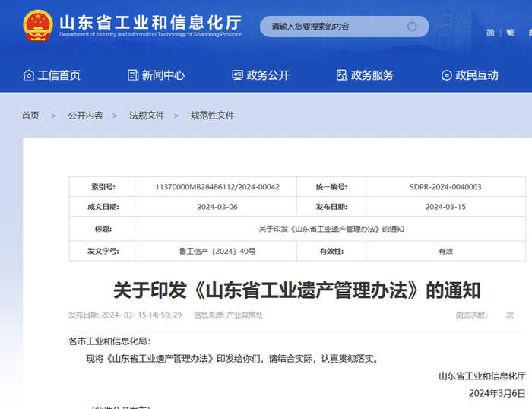Click the 信息来源: 产业政策处 text

tap(228, 315)
